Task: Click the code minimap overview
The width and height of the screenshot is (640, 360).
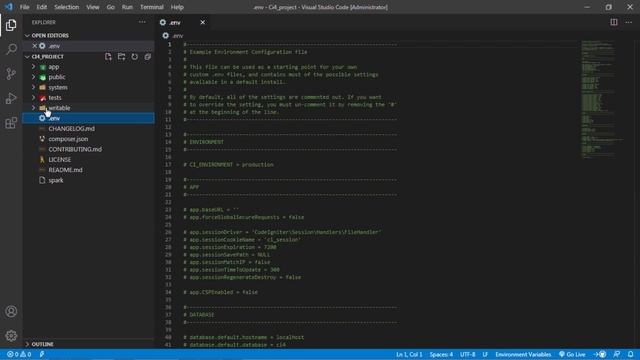Action: point(602,99)
